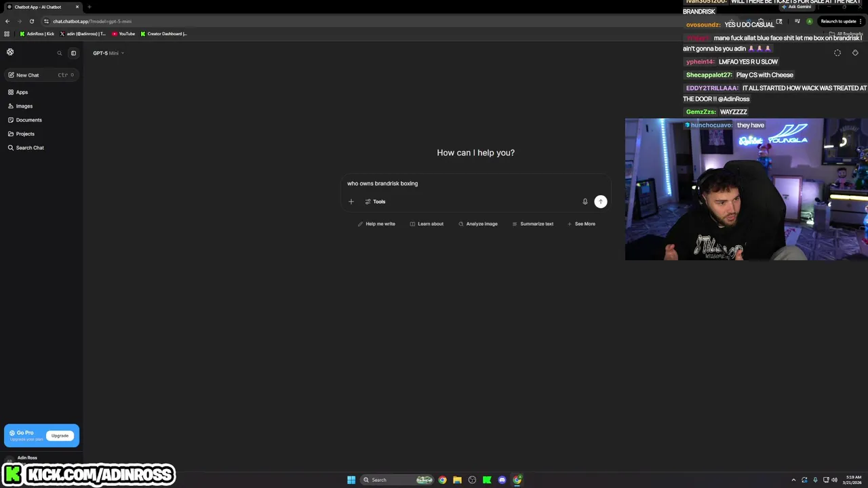Open the OBS icon in the taskbar
Image resolution: width=868 pixels, height=488 pixels.
472,480
